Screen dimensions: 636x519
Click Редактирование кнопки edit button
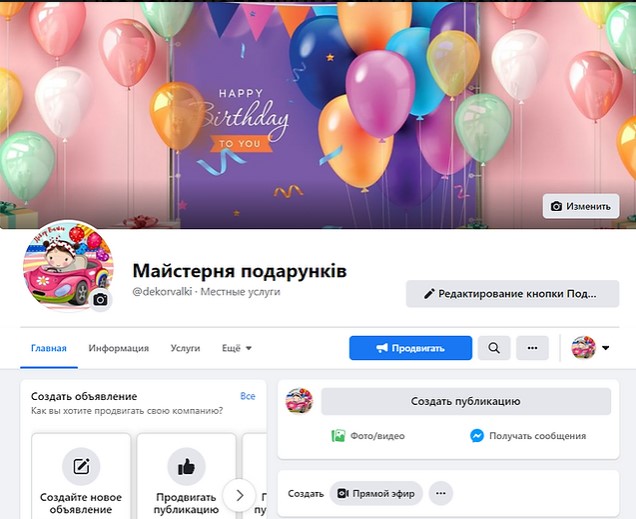tap(512, 294)
